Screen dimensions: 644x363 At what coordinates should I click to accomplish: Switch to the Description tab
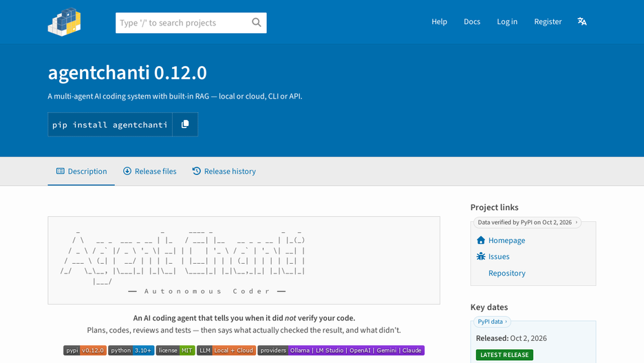pos(81,172)
